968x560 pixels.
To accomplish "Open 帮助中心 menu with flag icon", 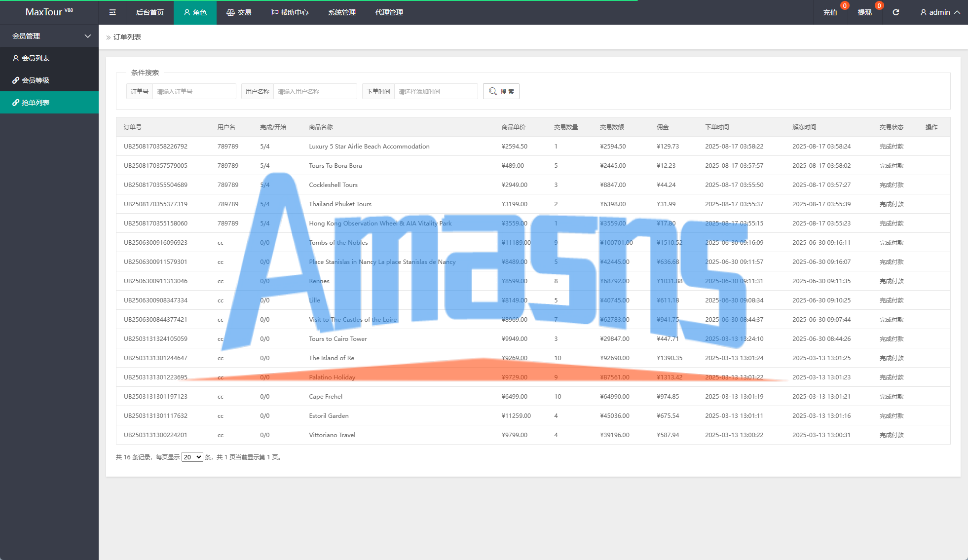I will click(x=290, y=12).
